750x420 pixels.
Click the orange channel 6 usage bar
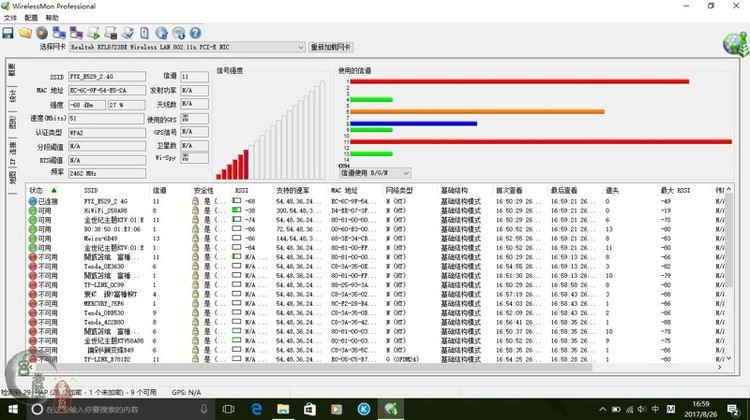coord(477,111)
